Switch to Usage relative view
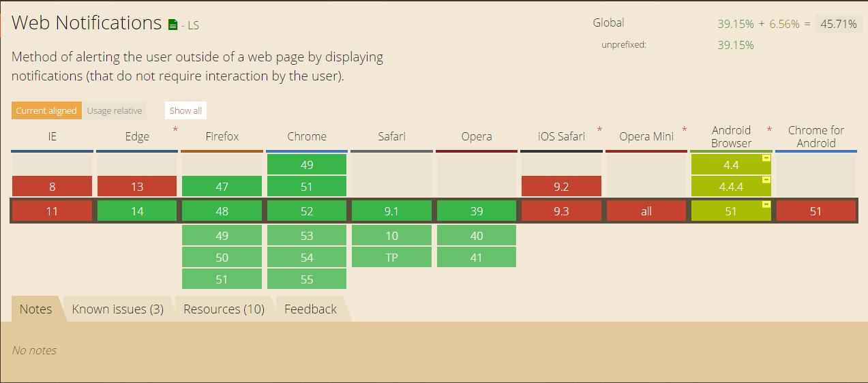 tap(115, 110)
